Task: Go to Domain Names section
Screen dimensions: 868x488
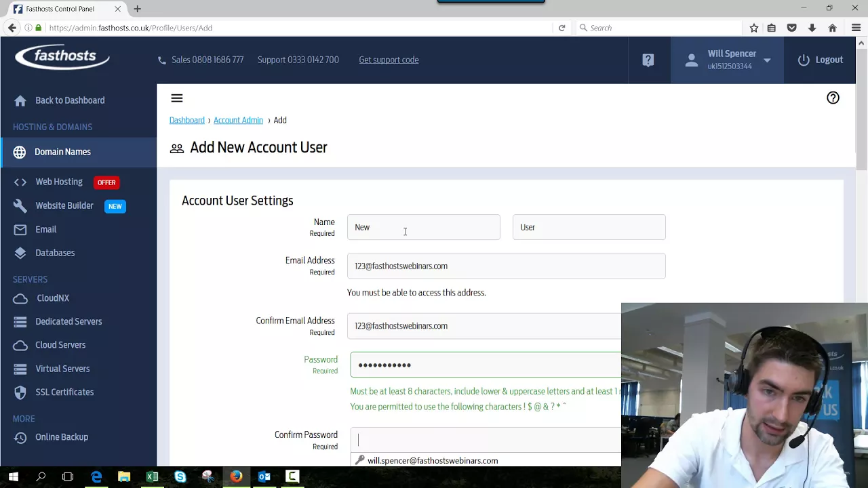Action: pyautogui.click(x=62, y=152)
